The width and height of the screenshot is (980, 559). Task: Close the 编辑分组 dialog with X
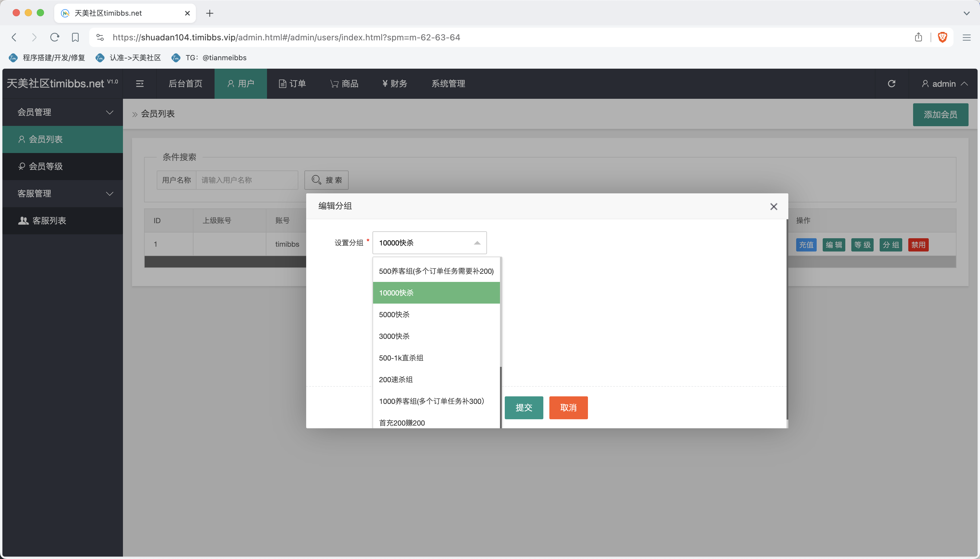click(773, 207)
